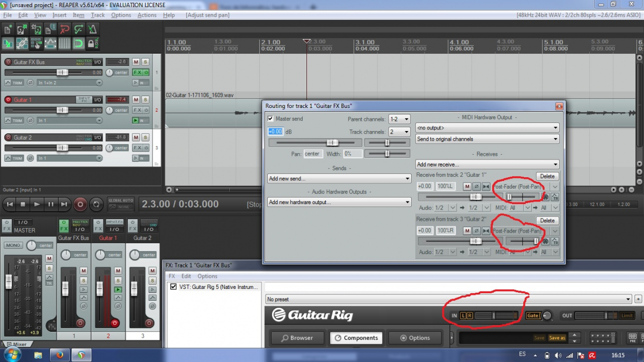
Task: Click master send volume slider in routing dialog
Action: point(315,143)
